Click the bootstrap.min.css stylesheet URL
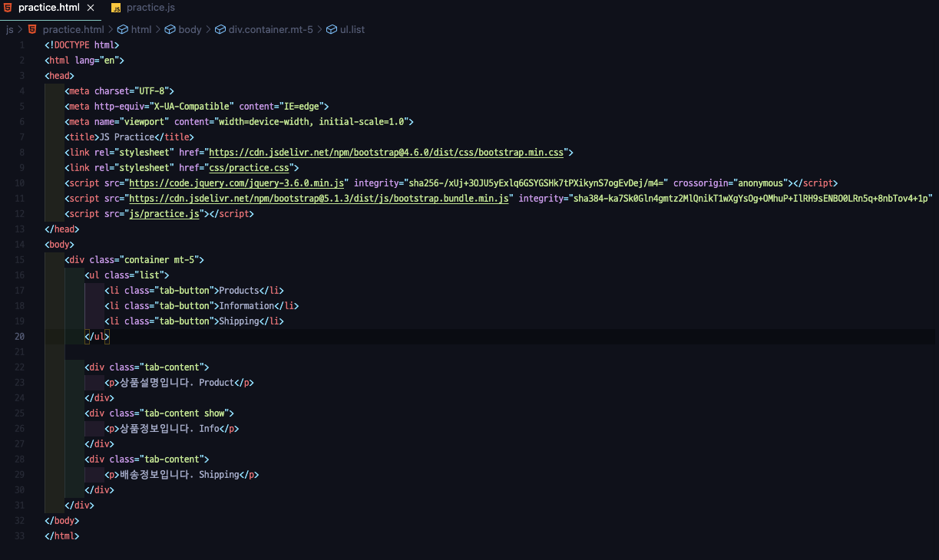939x560 pixels. pyautogui.click(x=387, y=152)
